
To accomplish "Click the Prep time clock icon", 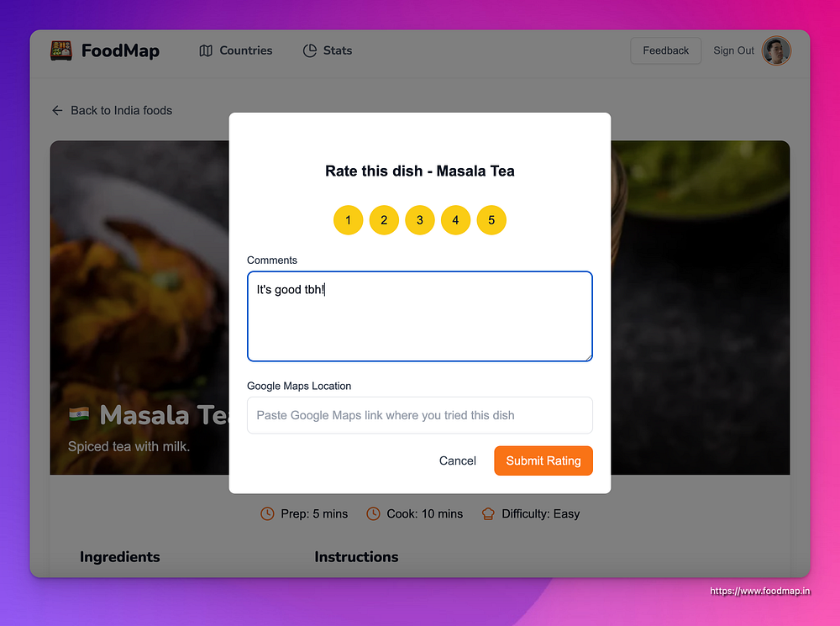I will 267,514.
